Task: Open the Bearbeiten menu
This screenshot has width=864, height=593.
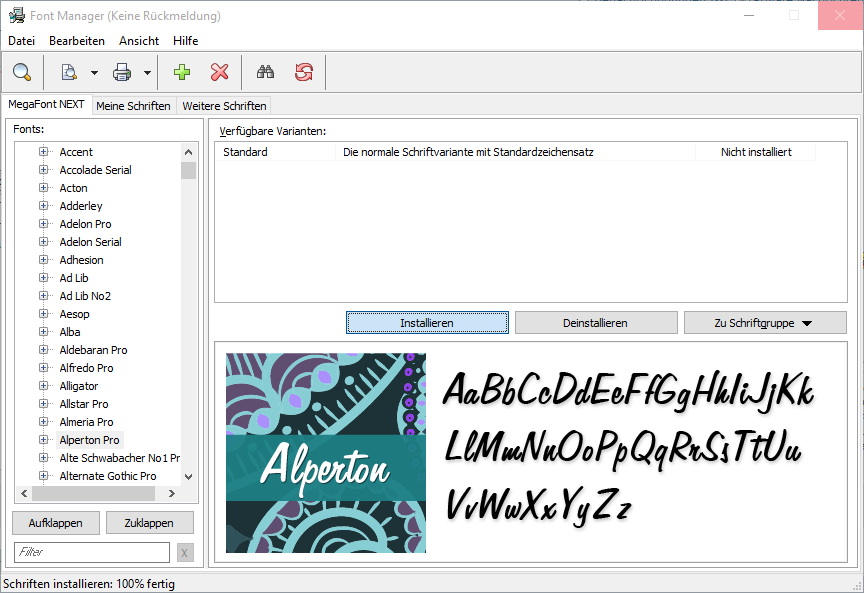Action: (x=77, y=41)
